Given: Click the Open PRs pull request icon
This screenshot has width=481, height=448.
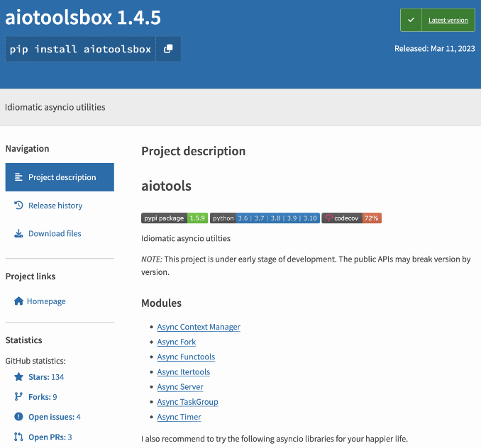Looking at the screenshot, I should coord(18,437).
